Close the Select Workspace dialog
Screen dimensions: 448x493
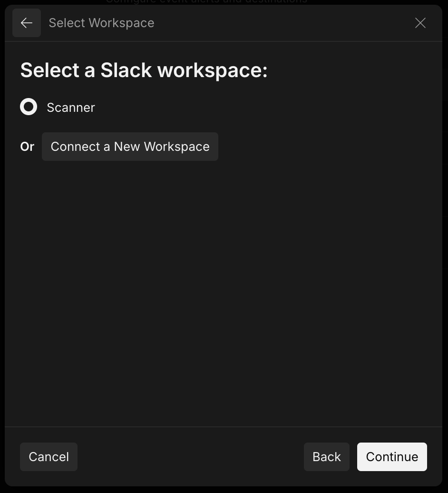[x=420, y=23]
